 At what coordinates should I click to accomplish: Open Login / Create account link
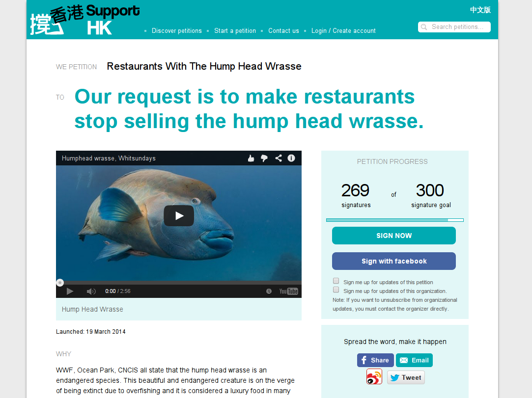point(343,31)
